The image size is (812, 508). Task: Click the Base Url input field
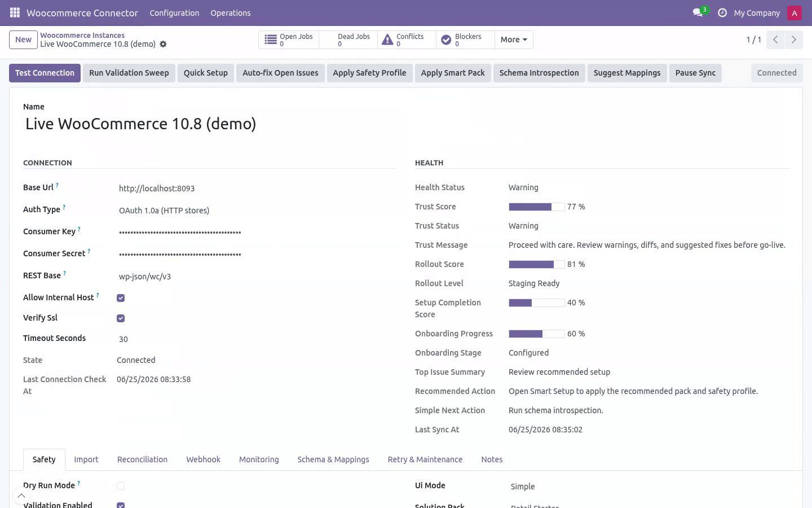pos(257,189)
